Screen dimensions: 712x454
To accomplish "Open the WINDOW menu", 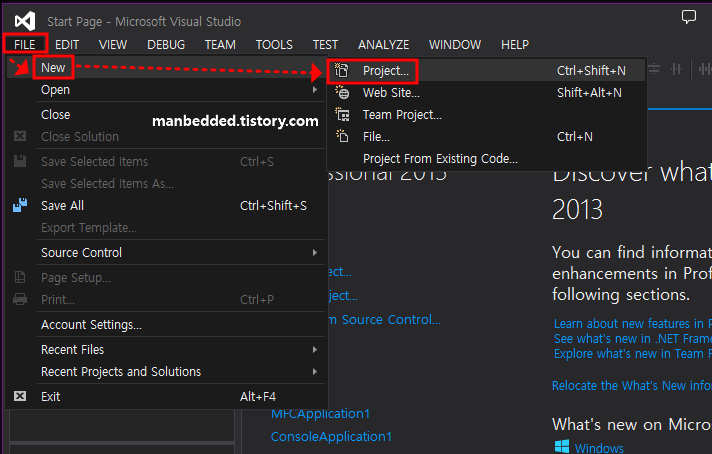I will point(455,44).
